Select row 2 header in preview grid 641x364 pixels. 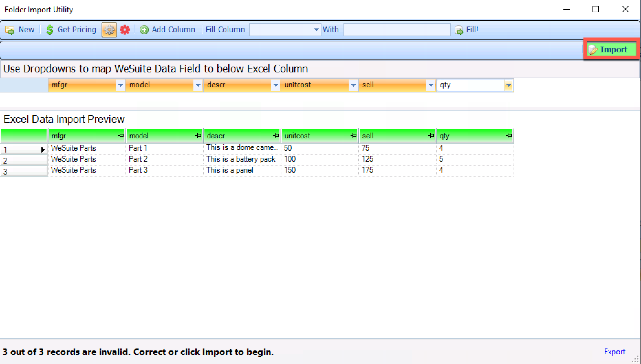24,160
